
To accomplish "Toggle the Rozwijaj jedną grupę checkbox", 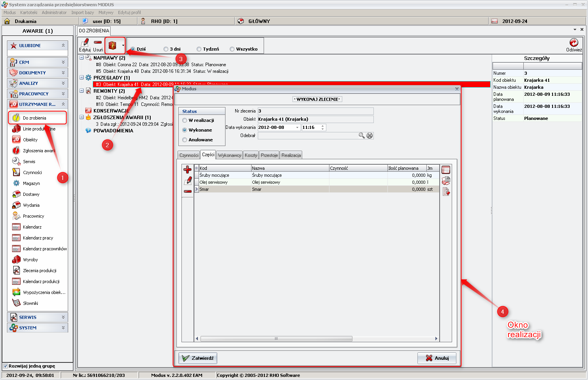I will pos(5,366).
